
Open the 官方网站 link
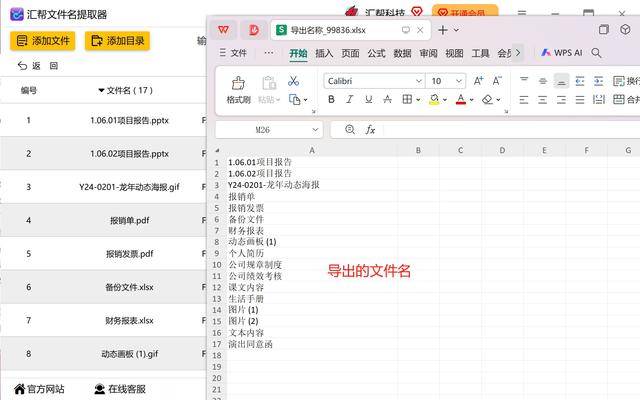tap(40, 389)
